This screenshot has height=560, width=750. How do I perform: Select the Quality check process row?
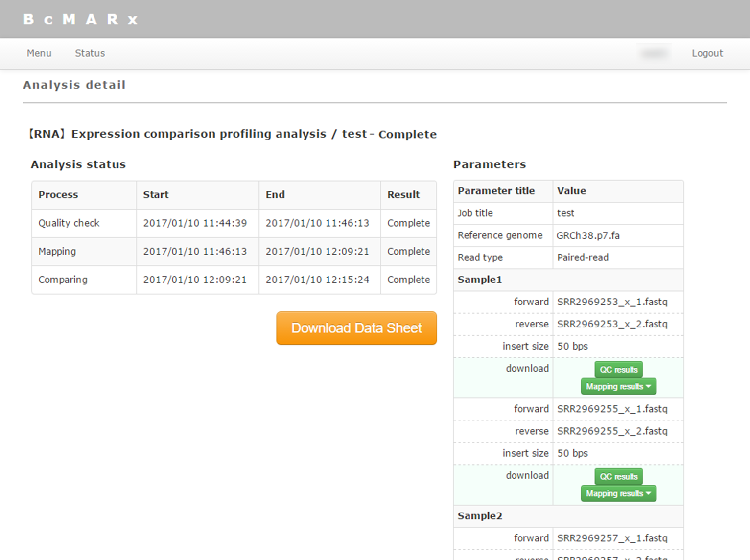pyautogui.click(x=69, y=223)
